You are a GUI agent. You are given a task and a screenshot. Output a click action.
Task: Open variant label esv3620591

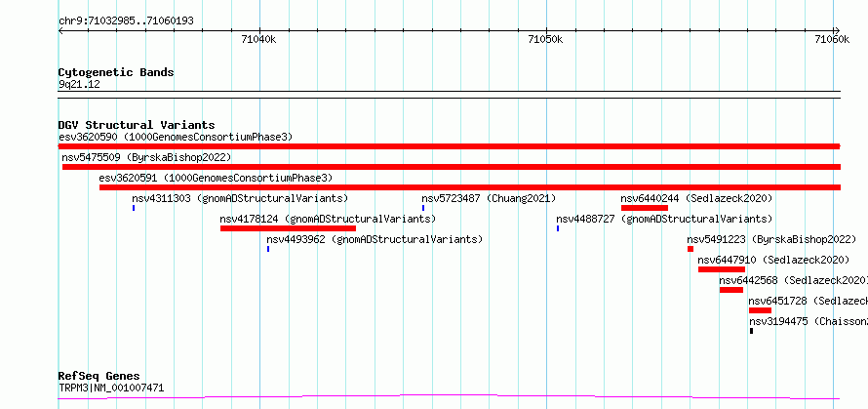216,178
